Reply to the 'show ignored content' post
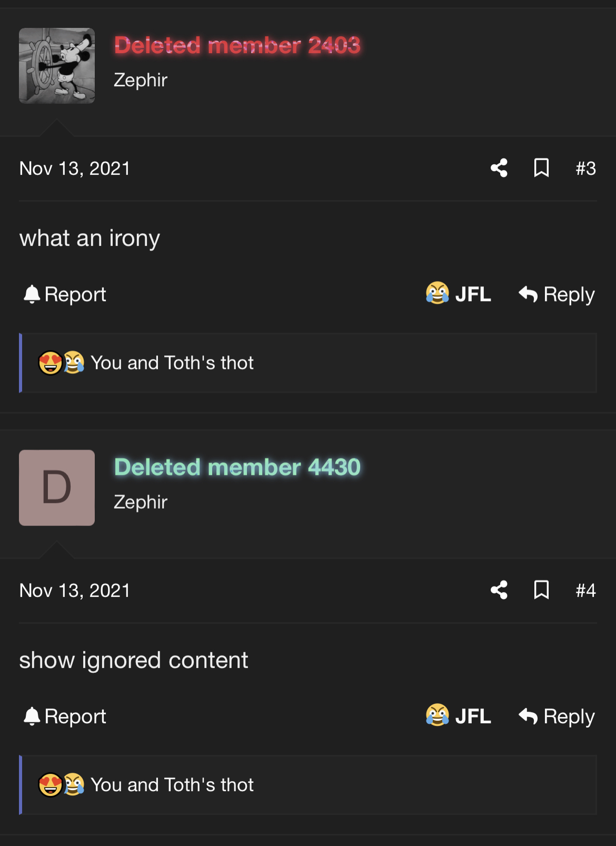This screenshot has width=616, height=846. 557,716
